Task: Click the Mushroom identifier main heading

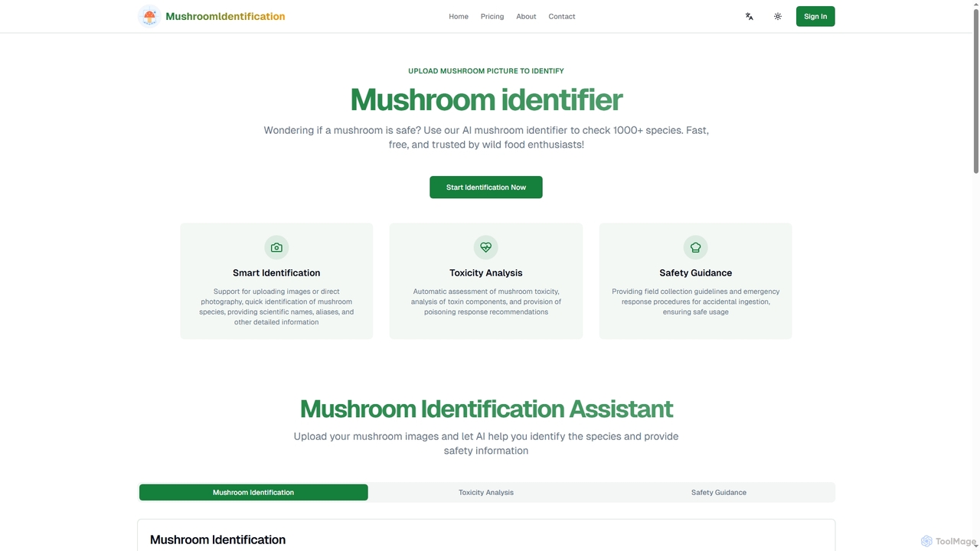Action: tap(486, 100)
